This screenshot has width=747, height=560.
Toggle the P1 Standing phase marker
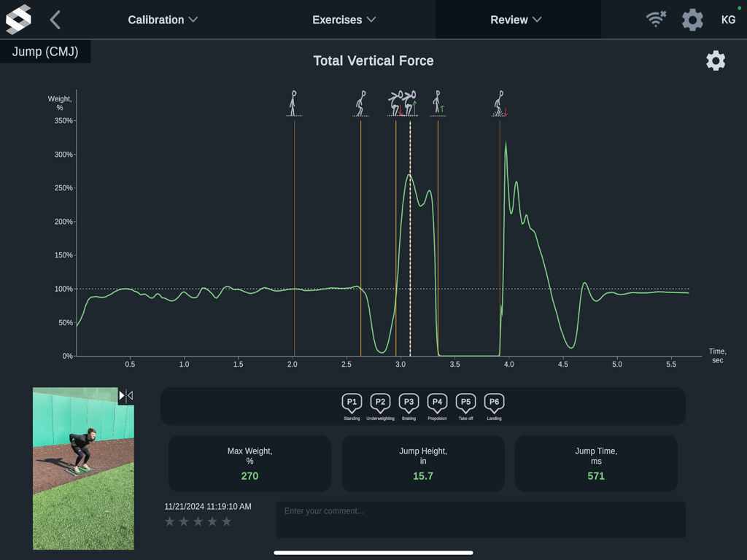coord(352,402)
